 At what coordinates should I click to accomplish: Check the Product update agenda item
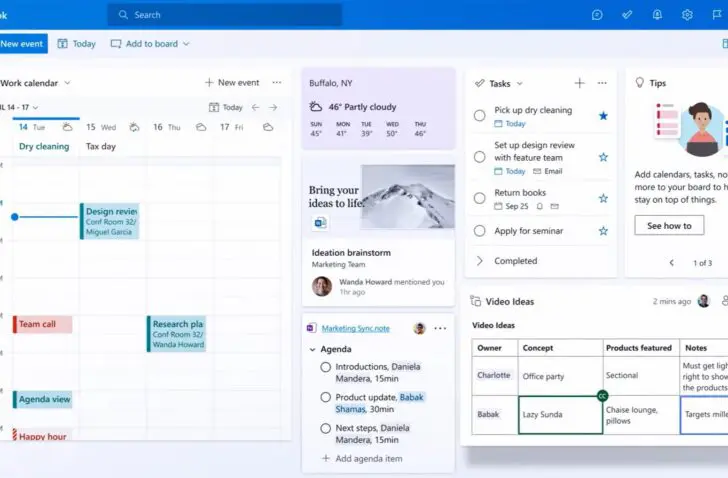325,398
